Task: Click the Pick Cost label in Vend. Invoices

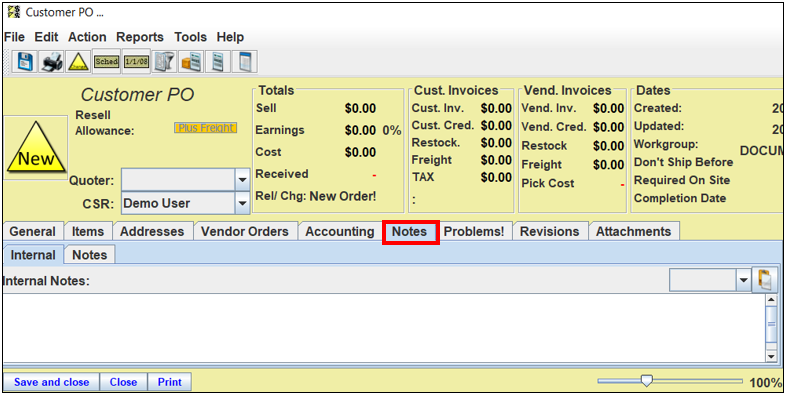Action: [x=548, y=184]
